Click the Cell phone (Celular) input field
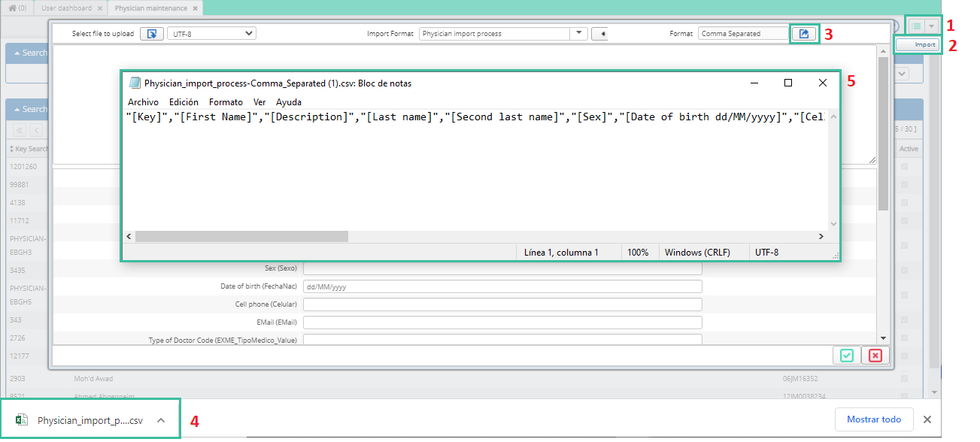 click(x=502, y=304)
